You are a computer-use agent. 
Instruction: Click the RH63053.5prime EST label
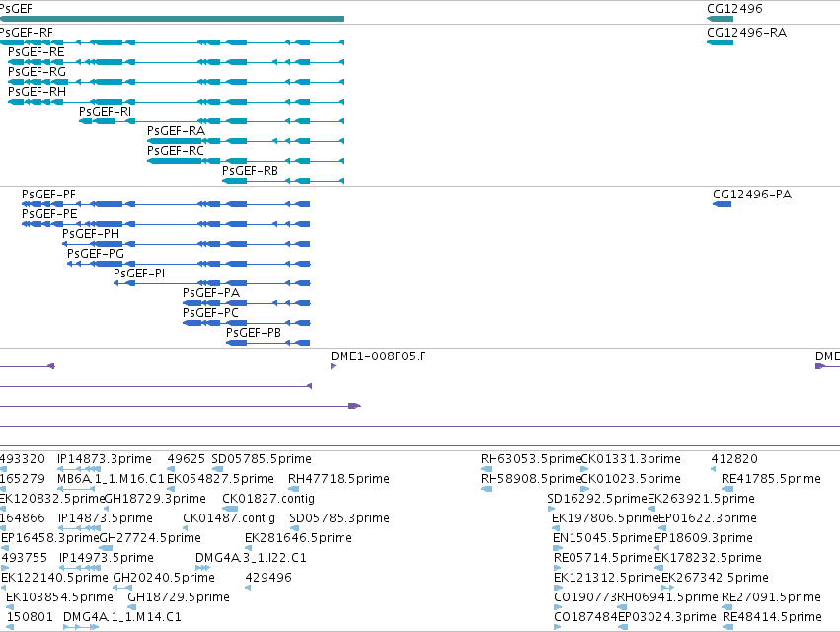coord(531,459)
